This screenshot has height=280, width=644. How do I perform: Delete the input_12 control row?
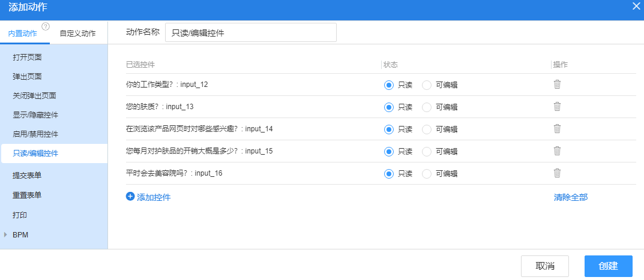click(557, 85)
